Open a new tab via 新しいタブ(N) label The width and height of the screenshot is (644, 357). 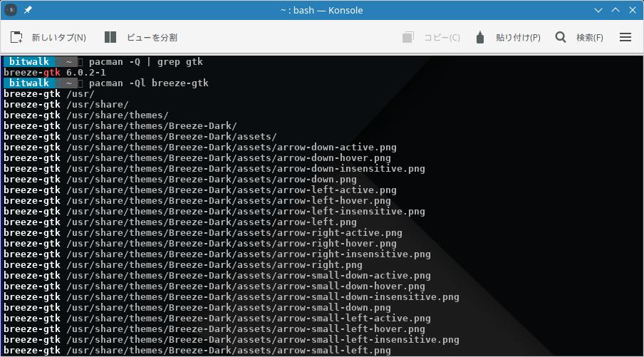point(58,38)
